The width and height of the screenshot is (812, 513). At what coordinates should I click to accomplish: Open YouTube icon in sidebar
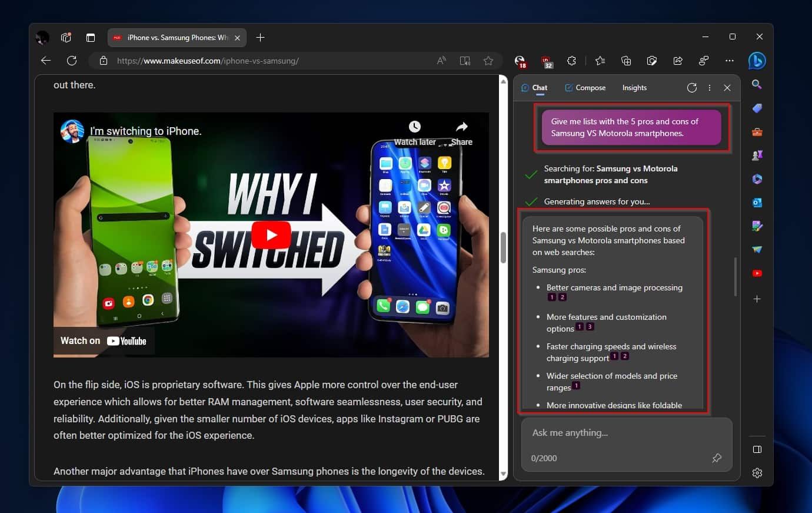tap(757, 273)
